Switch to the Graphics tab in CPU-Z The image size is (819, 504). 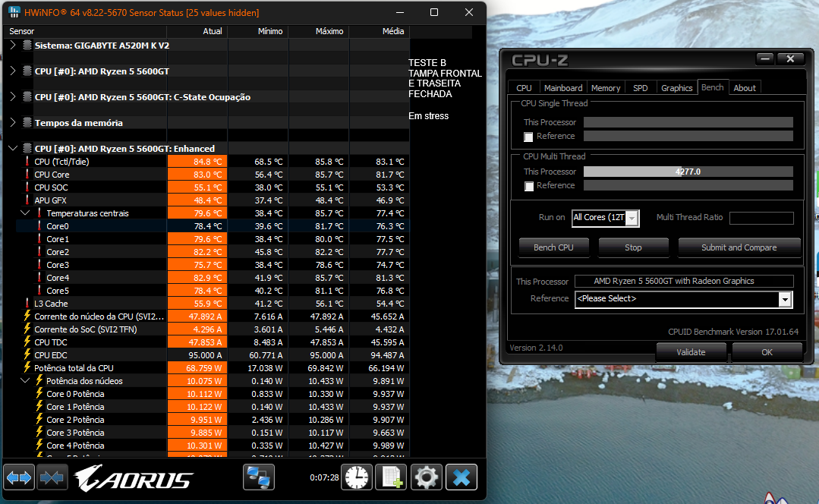pos(676,88)
